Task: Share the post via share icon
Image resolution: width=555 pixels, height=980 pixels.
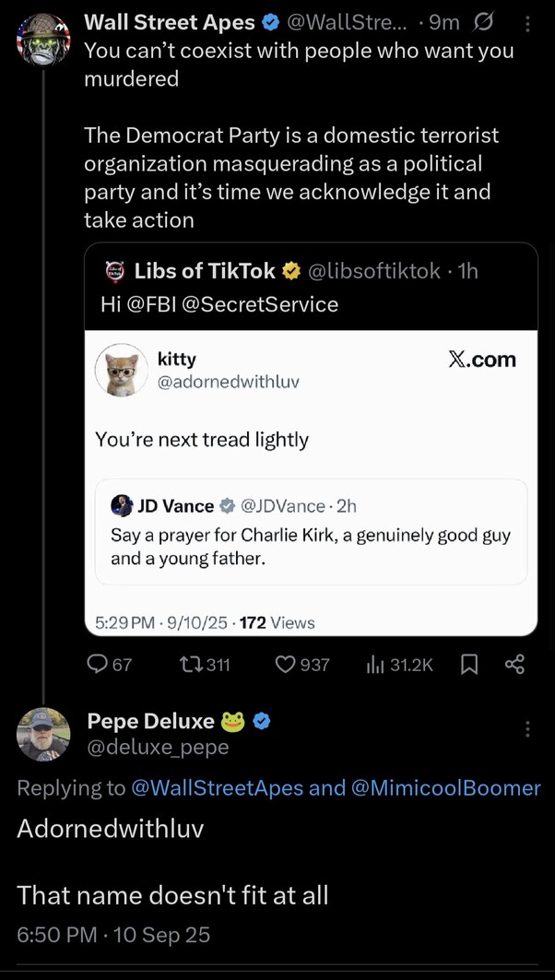Action: (514, 664)
